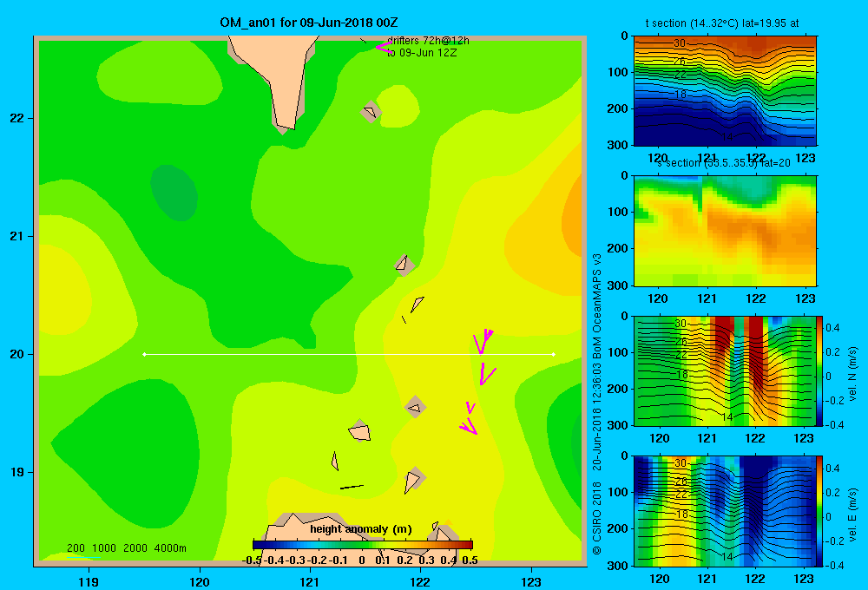Open the northward velocity section plot

pos(725,370)
